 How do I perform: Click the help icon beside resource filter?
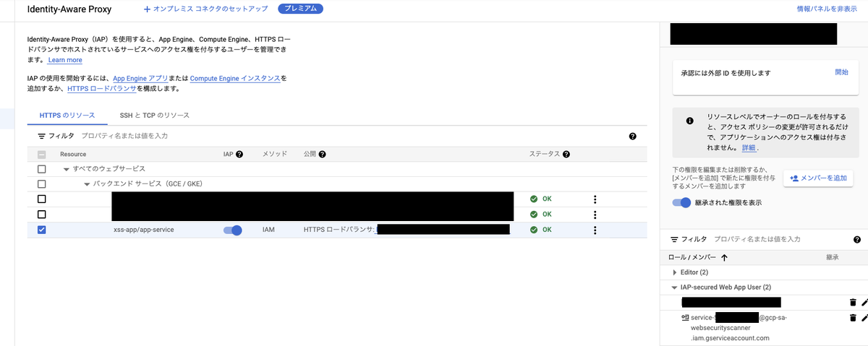click(x=633, y=136)
